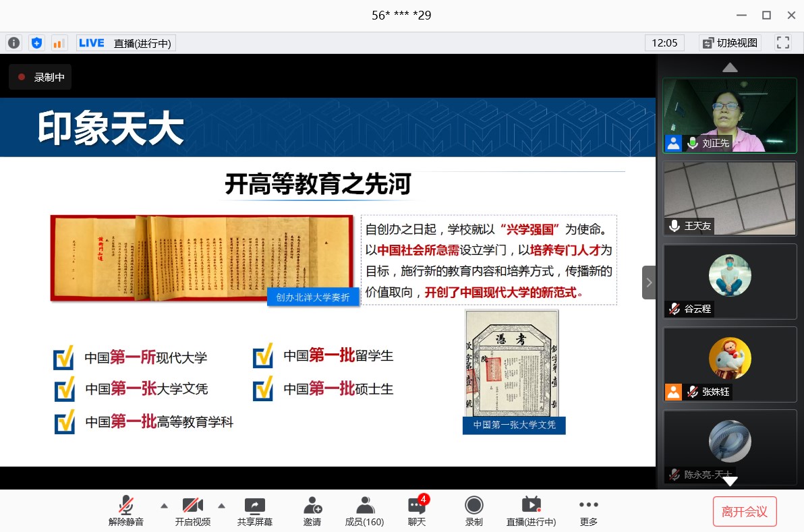The image size is (804, 532).
Task: Open the chat panel
Action: [x=417, y=511]
